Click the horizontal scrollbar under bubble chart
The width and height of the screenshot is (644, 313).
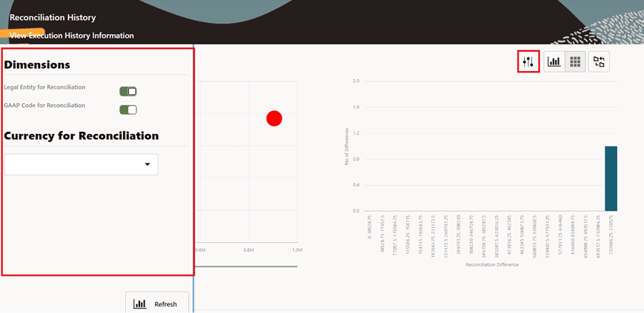(x=245, y=266)
